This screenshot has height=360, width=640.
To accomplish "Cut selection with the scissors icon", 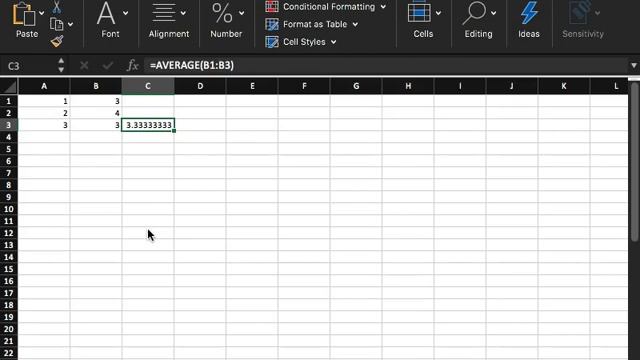I will 57,7.
